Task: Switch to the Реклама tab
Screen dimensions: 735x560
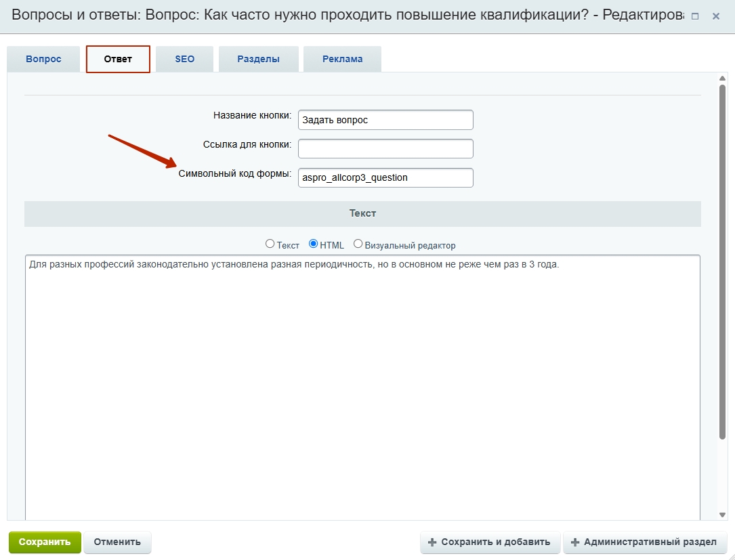Action: pos(342,59)
